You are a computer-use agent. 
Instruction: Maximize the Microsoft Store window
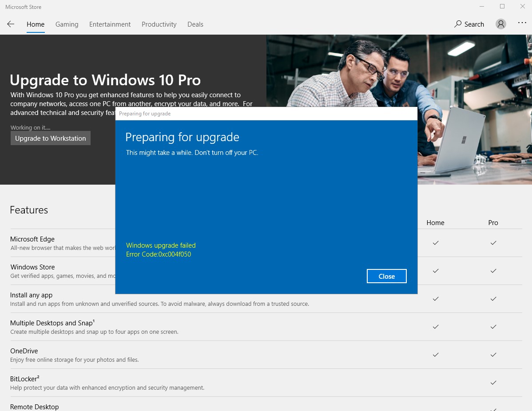[x=502, y=7]
